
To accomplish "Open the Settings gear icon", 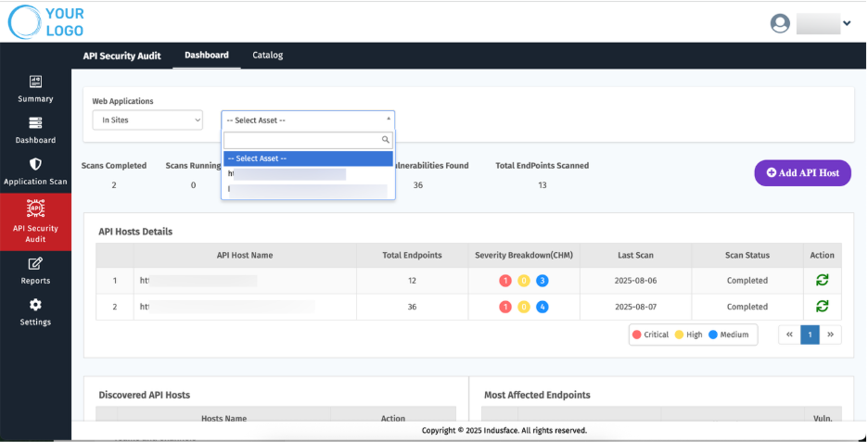I will coord(35,305).
